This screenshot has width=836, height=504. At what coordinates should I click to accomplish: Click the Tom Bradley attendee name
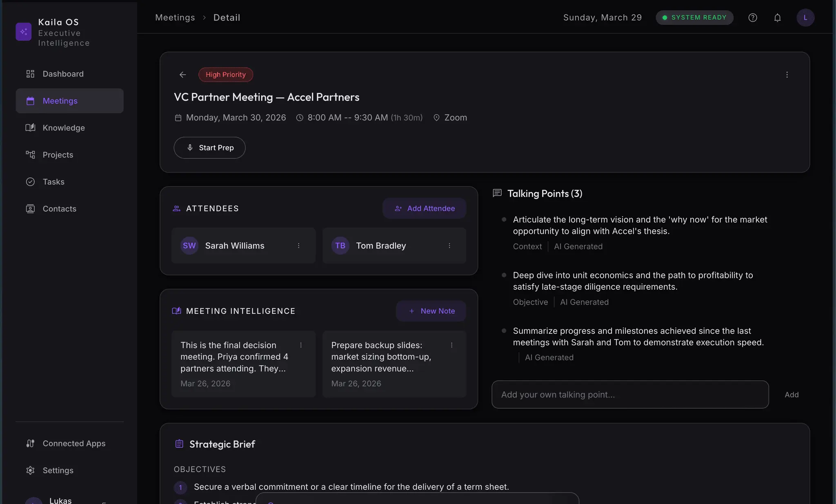381,246
